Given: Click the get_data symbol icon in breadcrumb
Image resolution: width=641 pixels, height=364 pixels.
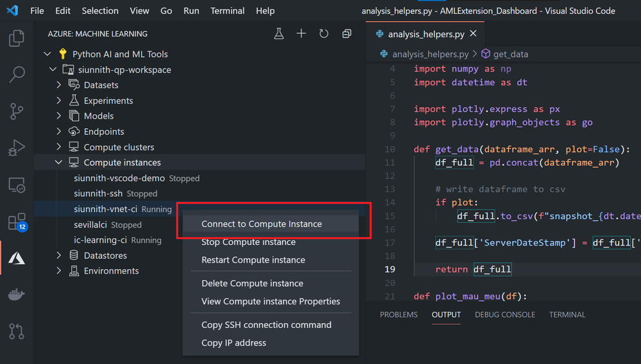Looking at the screenshot, I should (x=486, y=53).
